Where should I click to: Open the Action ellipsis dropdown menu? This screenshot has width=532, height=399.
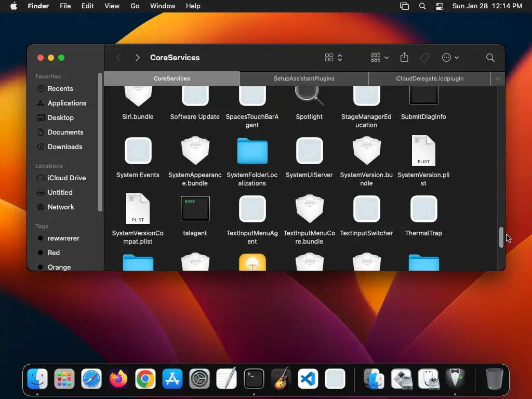click(450, 58)
